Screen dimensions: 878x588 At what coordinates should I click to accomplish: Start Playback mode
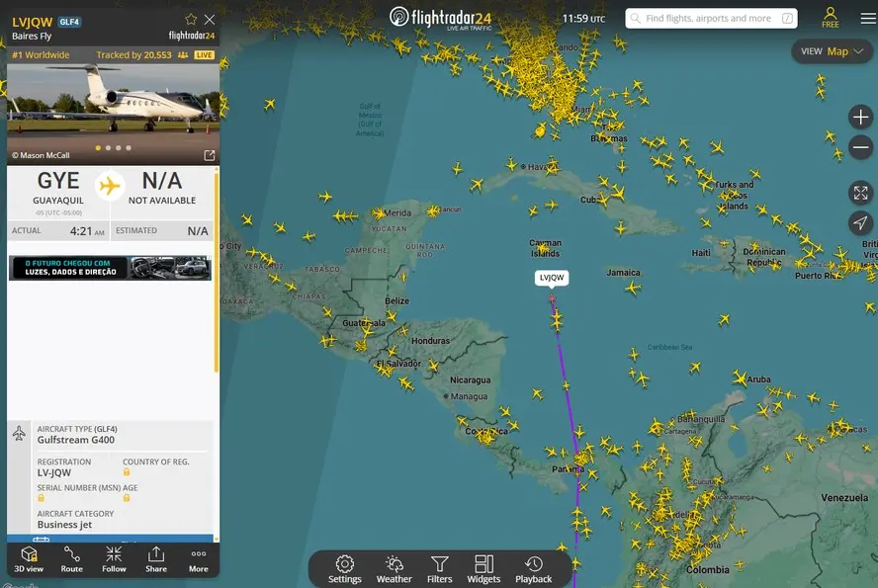tap(534, 569)
